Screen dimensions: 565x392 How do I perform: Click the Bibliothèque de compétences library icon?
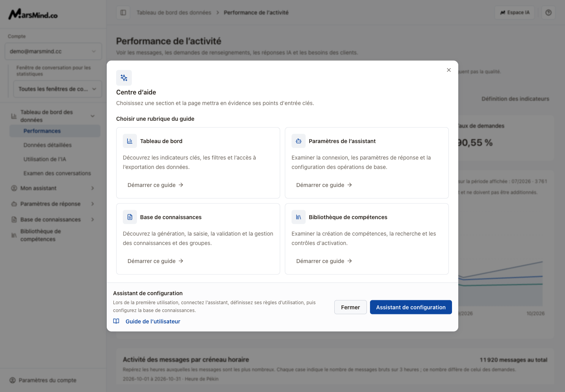[299, 217]
